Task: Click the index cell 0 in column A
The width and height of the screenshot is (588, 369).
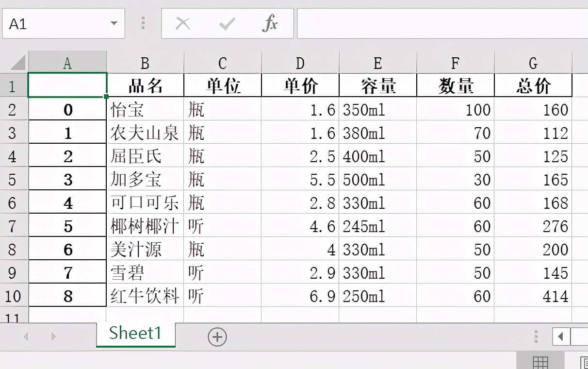Action: point(67,109)
